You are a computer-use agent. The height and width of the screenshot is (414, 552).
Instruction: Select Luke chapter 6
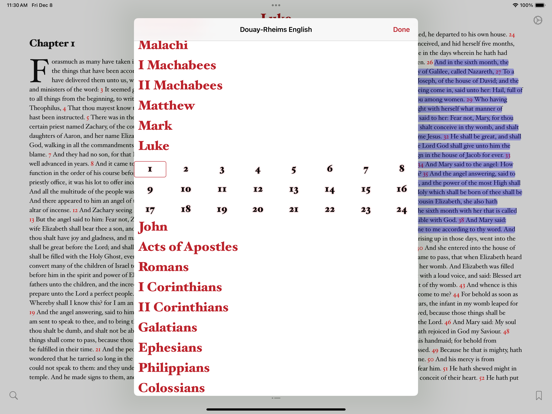(x=330, y=169)
